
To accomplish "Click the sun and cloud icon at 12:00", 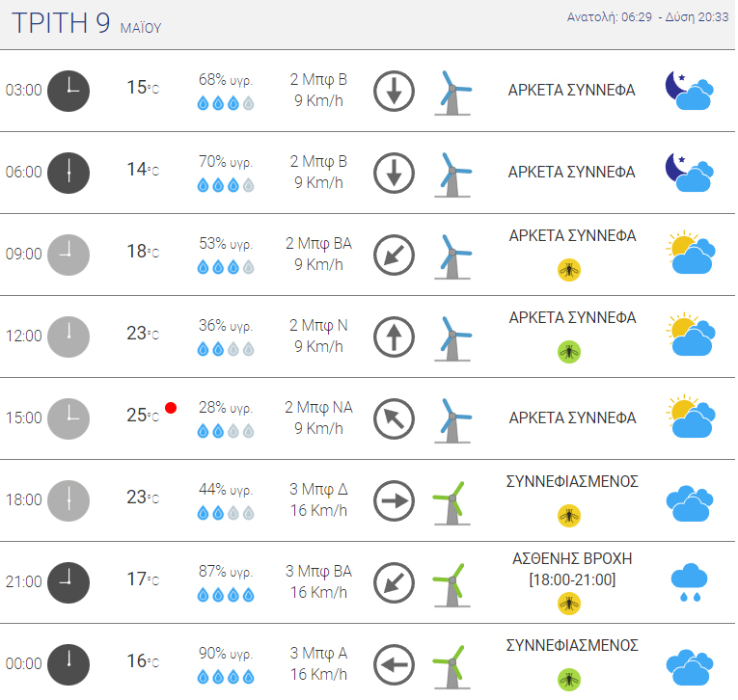I will (x=691, y=335).
